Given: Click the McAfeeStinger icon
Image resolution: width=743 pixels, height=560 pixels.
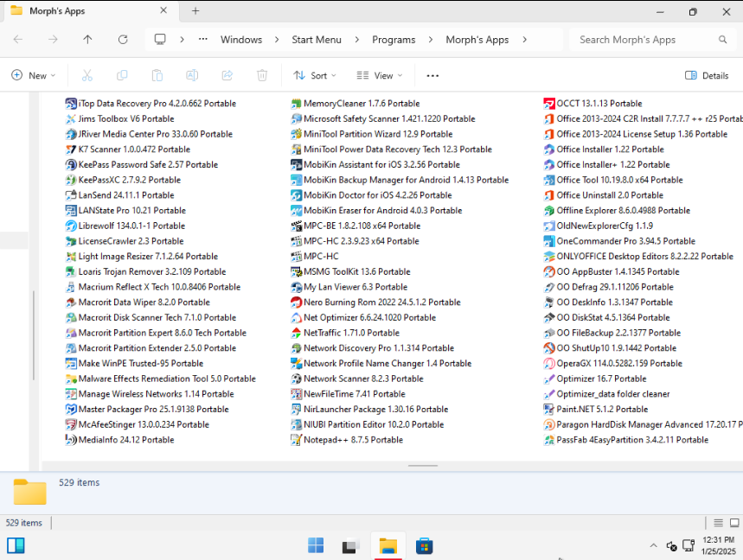Looking at the screenshot, I should coord(71,424).
